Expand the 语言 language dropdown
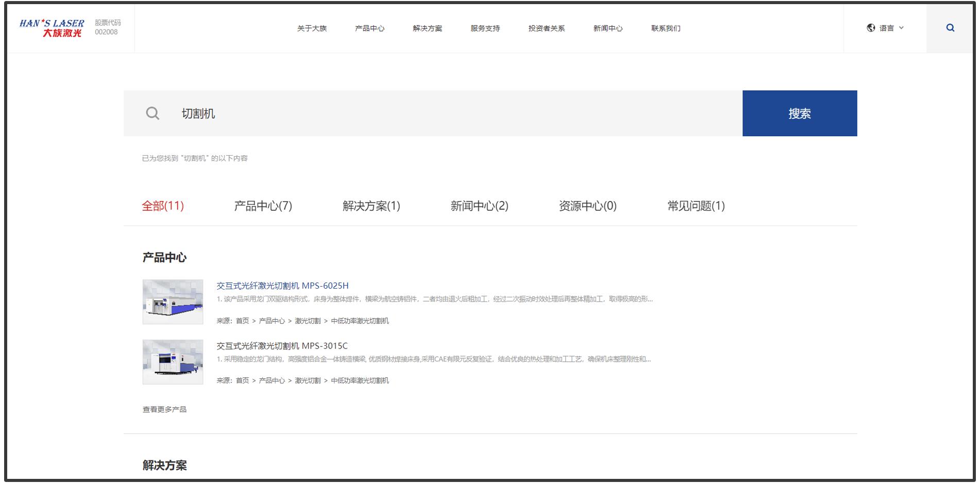 click(x=887, y=28)
